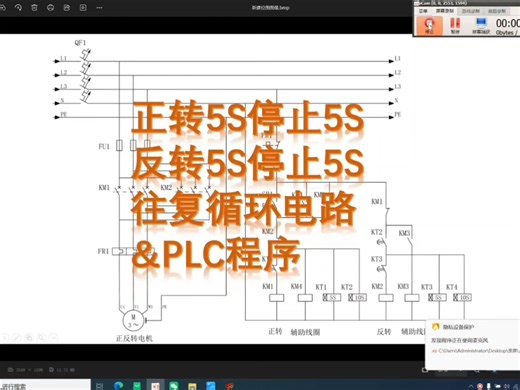Click the FU1 fuse label in the diagram
The image size is (520, 390).
(x=104, y=147)
